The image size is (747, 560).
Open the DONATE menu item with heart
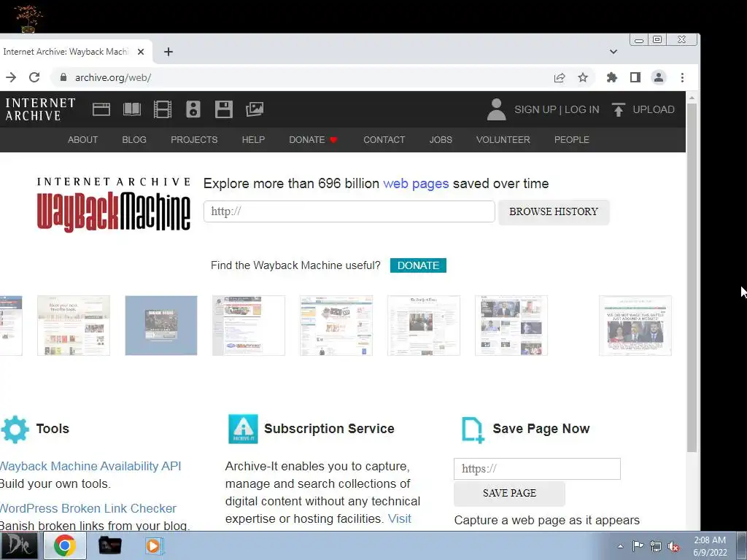pyautogui.click(x=313, y=139)
